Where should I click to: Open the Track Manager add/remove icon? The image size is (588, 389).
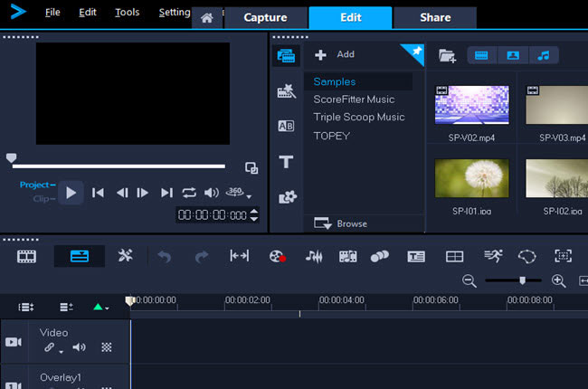tap(66, 308)
